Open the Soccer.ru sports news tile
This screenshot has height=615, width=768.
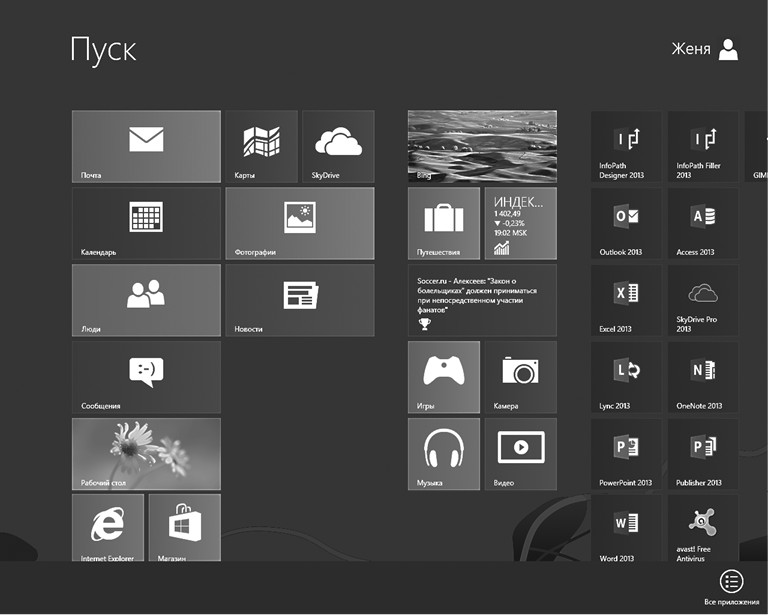[482, 300]
